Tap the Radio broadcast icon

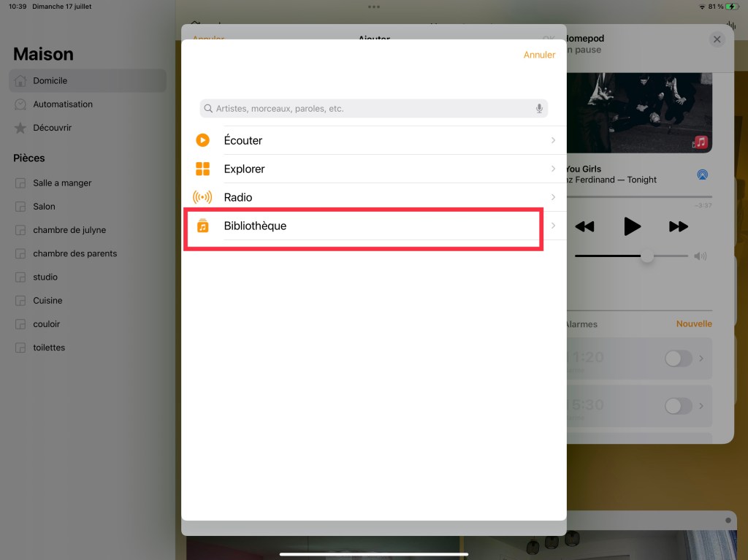click(202, 197)
